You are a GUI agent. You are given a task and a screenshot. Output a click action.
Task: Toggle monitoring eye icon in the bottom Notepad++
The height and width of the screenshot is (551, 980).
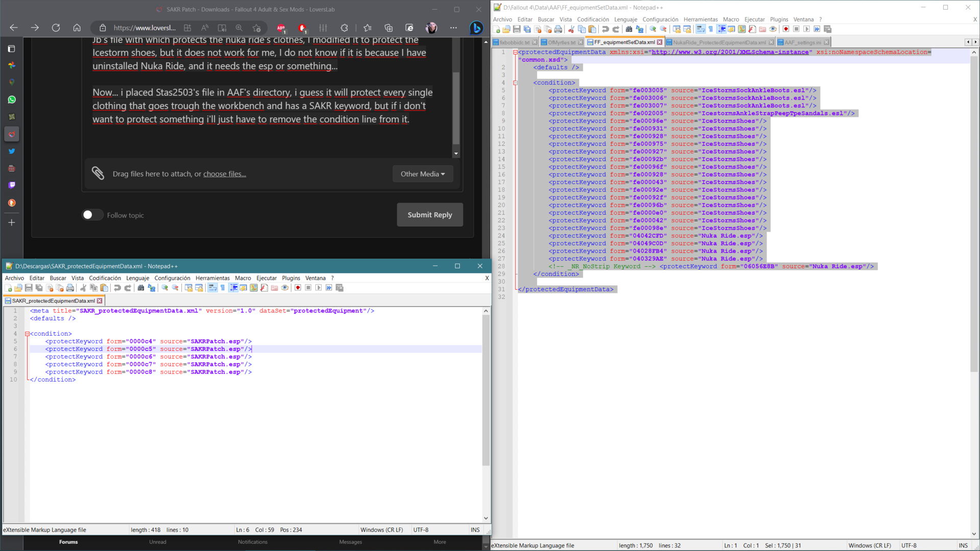285,288
